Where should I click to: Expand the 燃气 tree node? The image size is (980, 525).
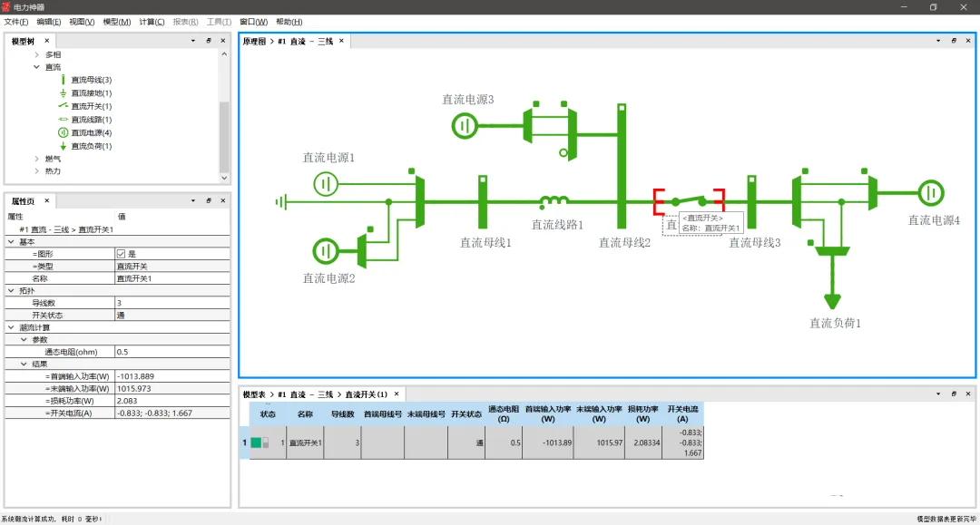36,159
